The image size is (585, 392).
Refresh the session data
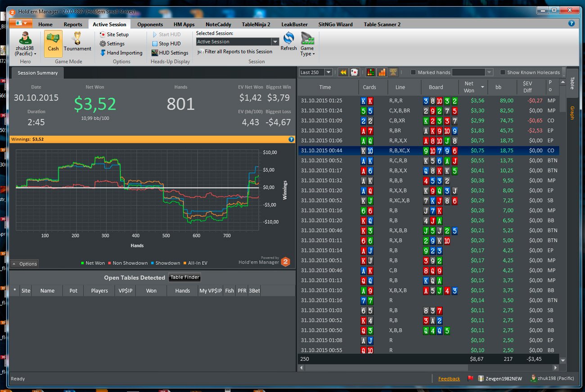[x=288, y=41]
